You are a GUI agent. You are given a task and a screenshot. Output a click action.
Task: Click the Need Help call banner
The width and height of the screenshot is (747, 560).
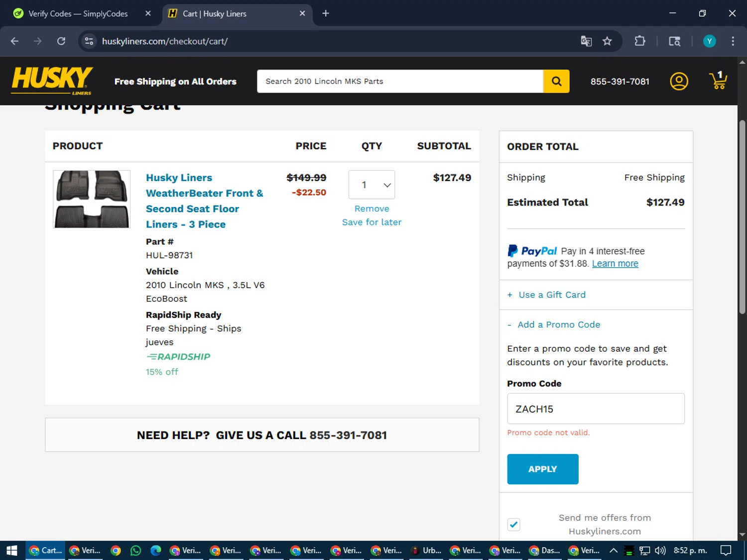pyautogui.click(x=262, y=435)
